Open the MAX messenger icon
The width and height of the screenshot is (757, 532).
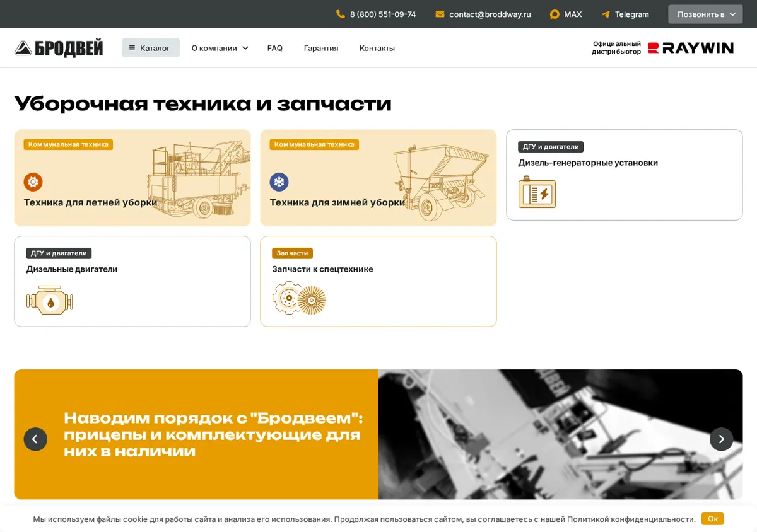point(555,14)
